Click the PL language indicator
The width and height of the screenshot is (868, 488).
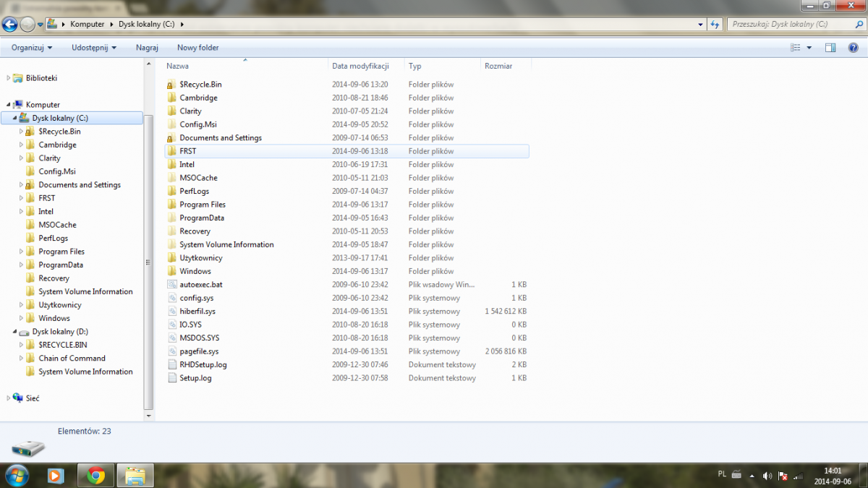pos(722,474)
